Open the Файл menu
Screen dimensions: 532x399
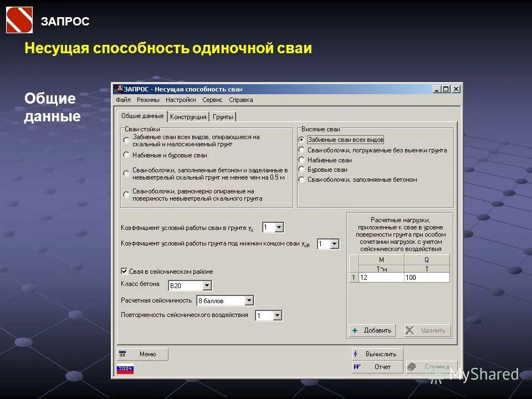123,100
